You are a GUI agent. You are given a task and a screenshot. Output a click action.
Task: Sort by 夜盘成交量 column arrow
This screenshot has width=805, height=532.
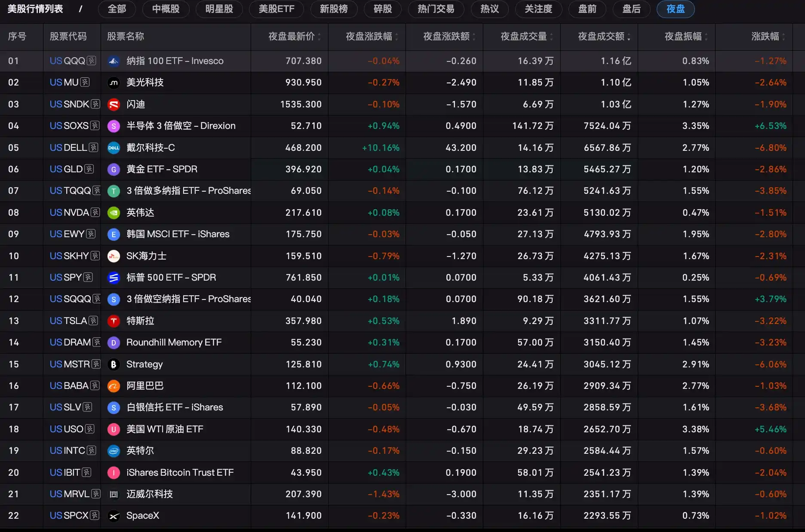click(x=551, y=37)
